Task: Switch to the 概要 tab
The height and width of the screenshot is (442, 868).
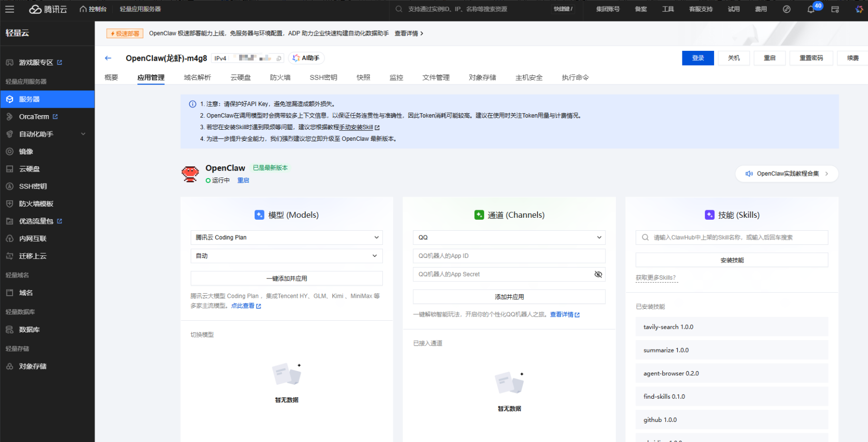Action: coord(111,77)
